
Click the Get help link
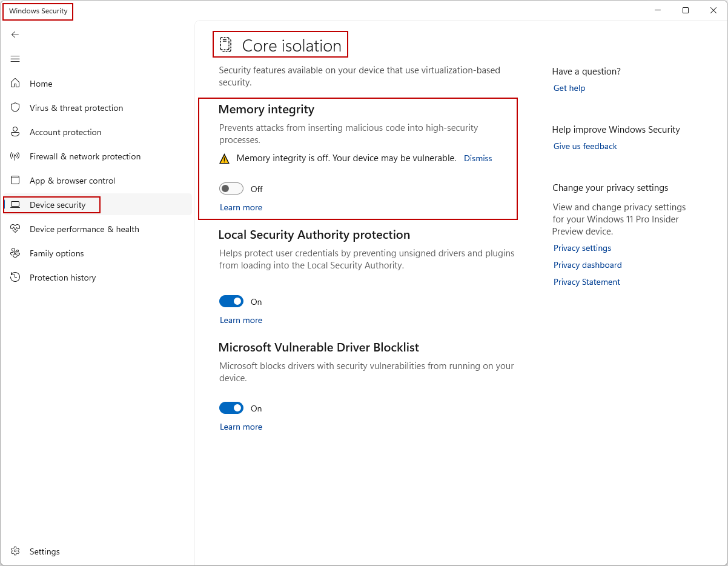(x=569, y=88)
